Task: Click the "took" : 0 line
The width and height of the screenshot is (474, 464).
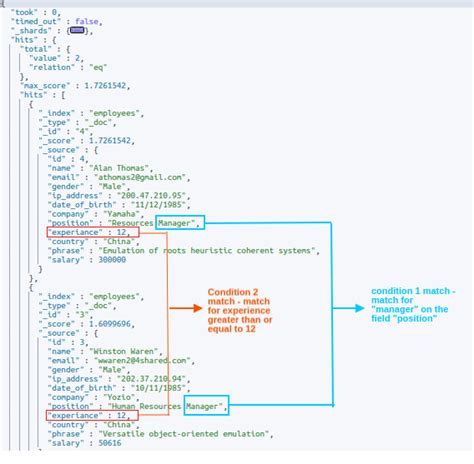Action: 36,12
